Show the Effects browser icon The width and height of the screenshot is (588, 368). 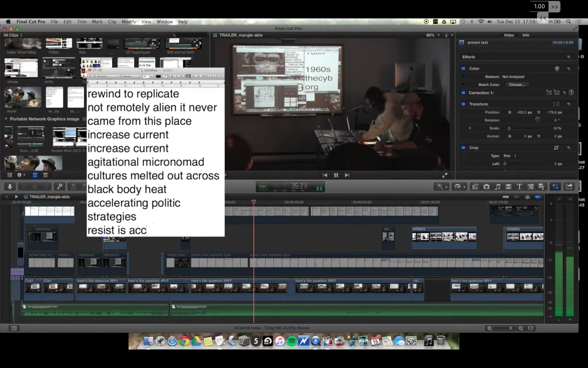tap(475, 187)
